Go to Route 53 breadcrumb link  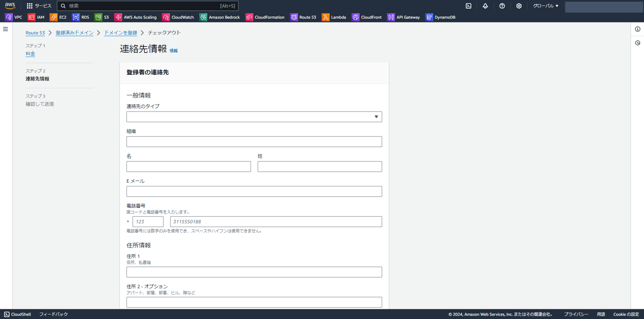35,33
